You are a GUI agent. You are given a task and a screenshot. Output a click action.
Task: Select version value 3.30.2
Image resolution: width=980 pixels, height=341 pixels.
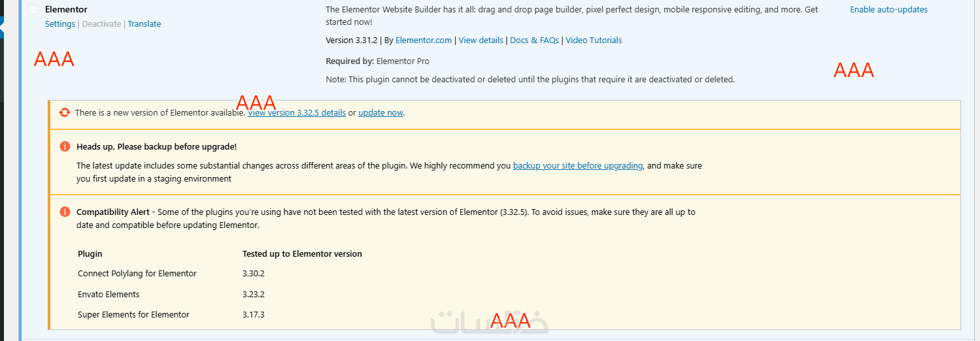[254, 274]
